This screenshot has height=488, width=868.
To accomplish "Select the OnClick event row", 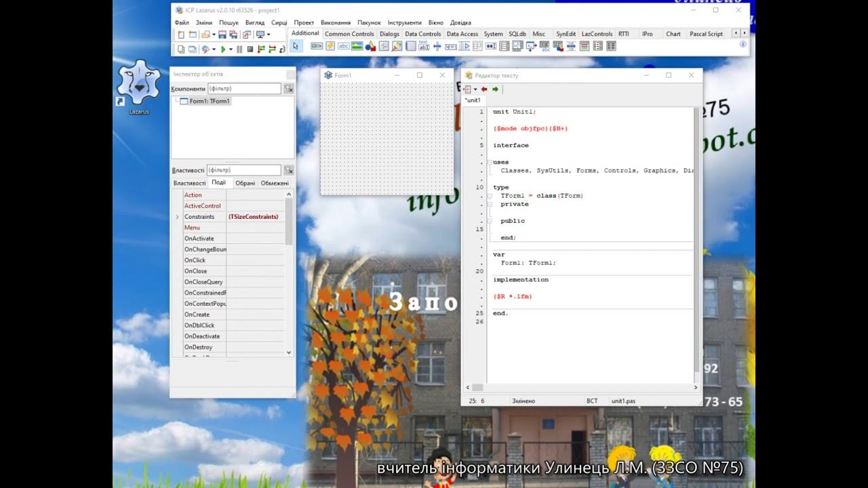I will pos(229,260).
